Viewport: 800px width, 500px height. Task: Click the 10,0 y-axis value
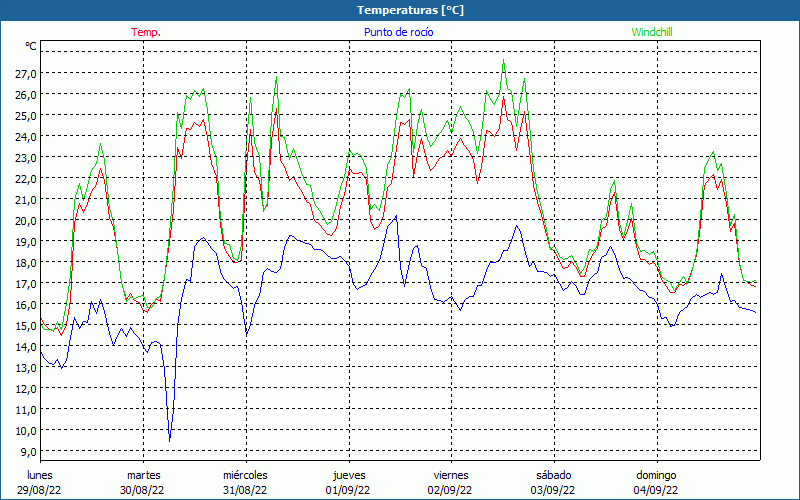(x=26, y=431)
